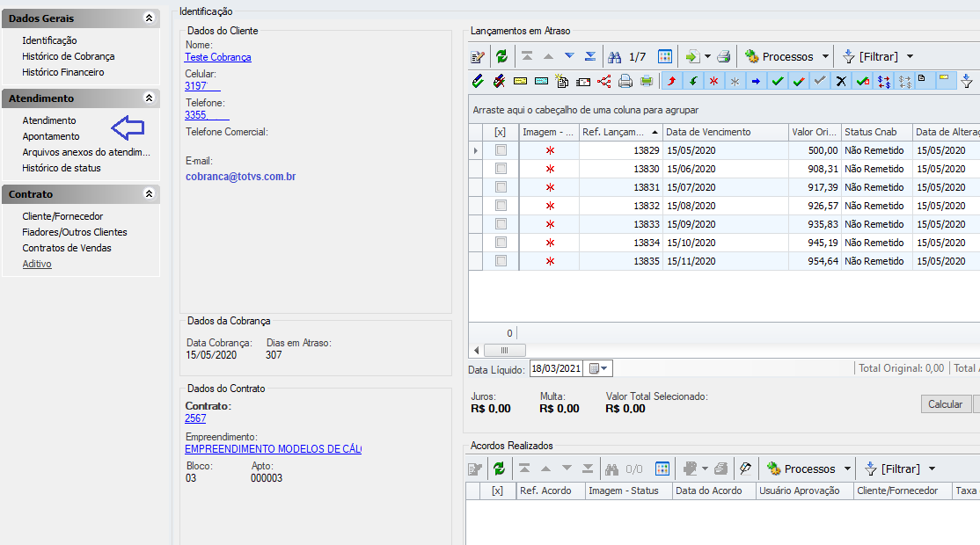Open Histórico de status
Viewport: 980px width, 545px height.
62,168
